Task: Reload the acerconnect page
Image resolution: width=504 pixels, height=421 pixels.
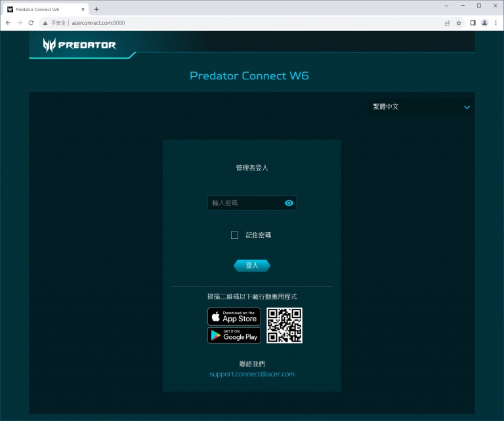Action: tap(31, 23)
